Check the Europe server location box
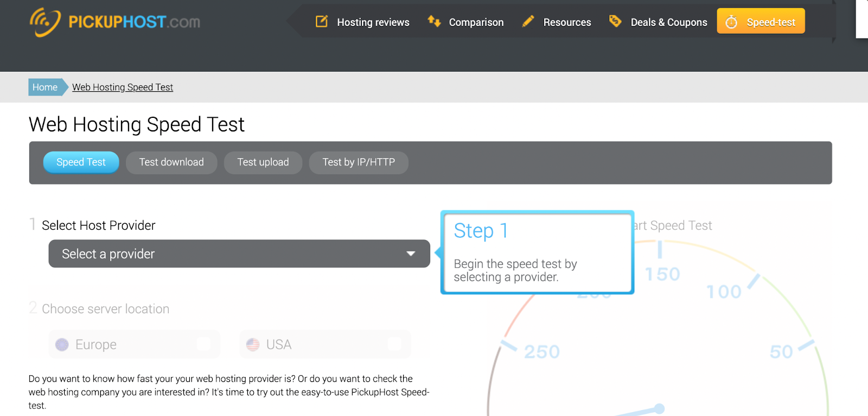 click(x=203, y=344)
